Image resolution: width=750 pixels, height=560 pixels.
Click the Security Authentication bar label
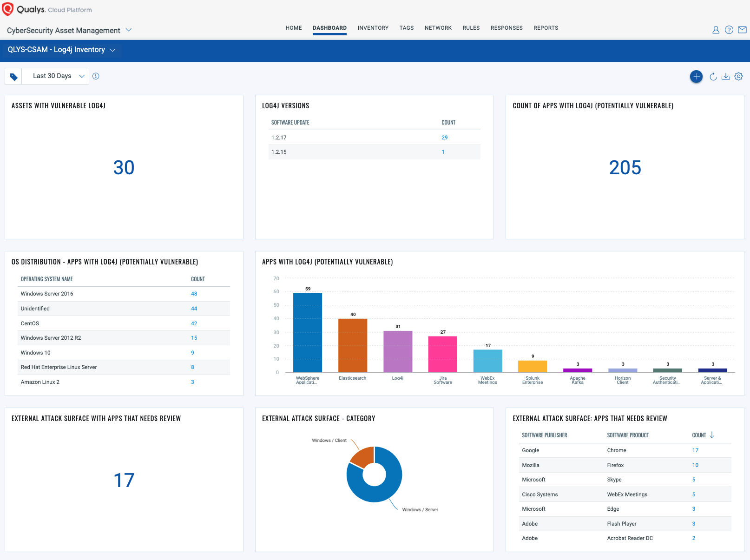667,380
